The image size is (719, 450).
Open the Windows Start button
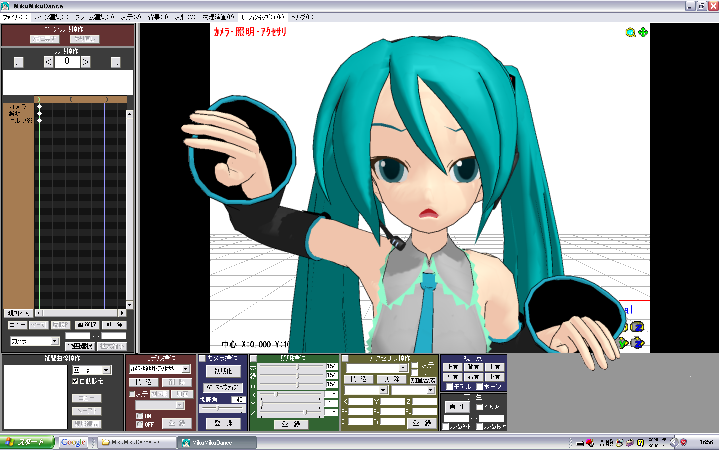click(27, 443)
